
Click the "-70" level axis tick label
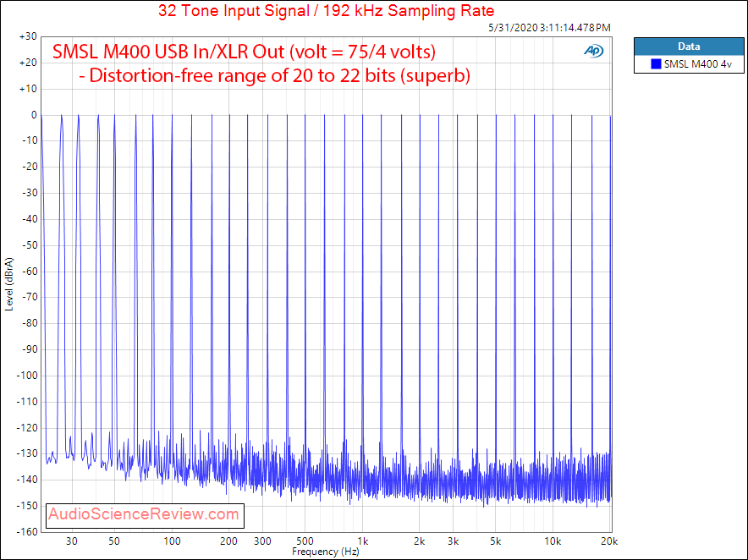coord(30,297)
